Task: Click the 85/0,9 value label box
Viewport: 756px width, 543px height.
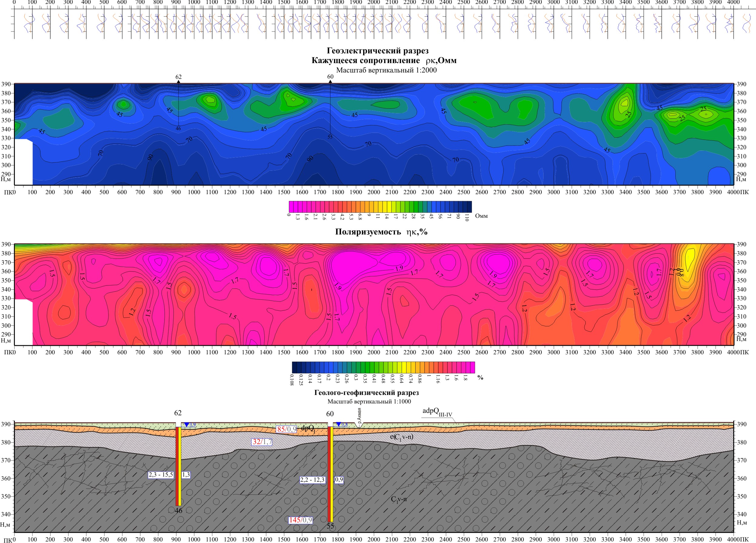Action: click(x=286, y=429)
